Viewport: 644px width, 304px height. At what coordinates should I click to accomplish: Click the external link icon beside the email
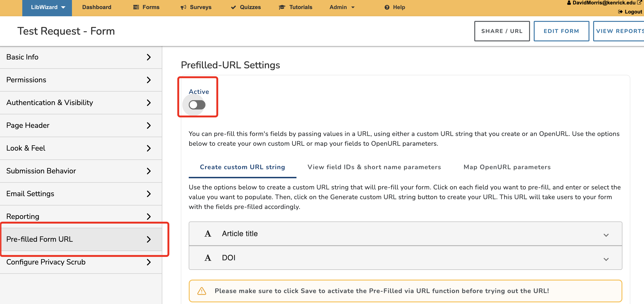[641, 2]
